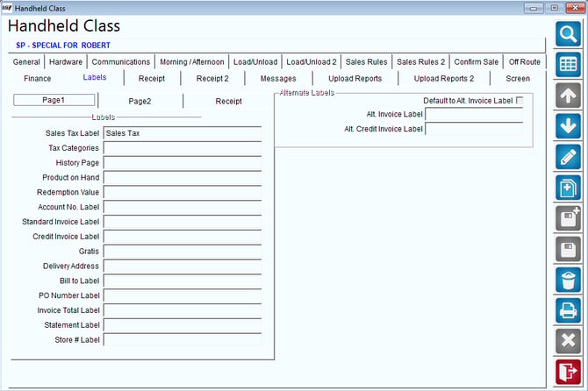Click the Delivery Address field
The width and height of the screenshot is (588, 391).
coord(183,266)
